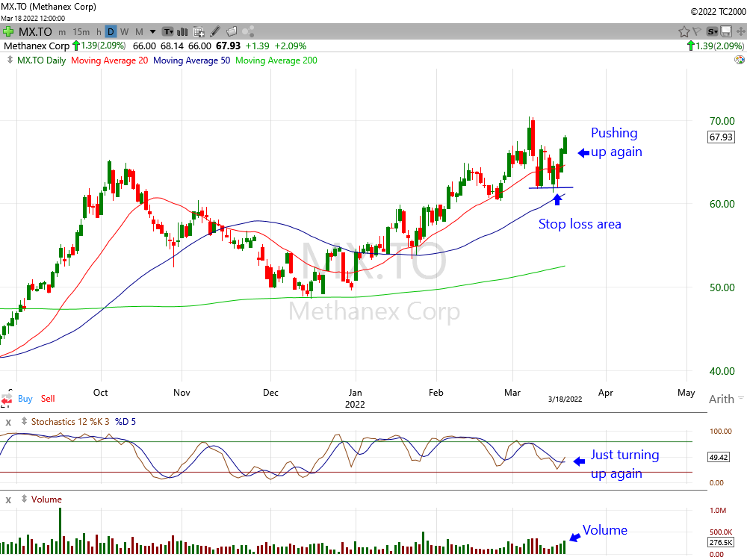Switch to the Weekly (W) timeframe
The width and height of the screenshot is (747, 560).
[x=124, y=32]
